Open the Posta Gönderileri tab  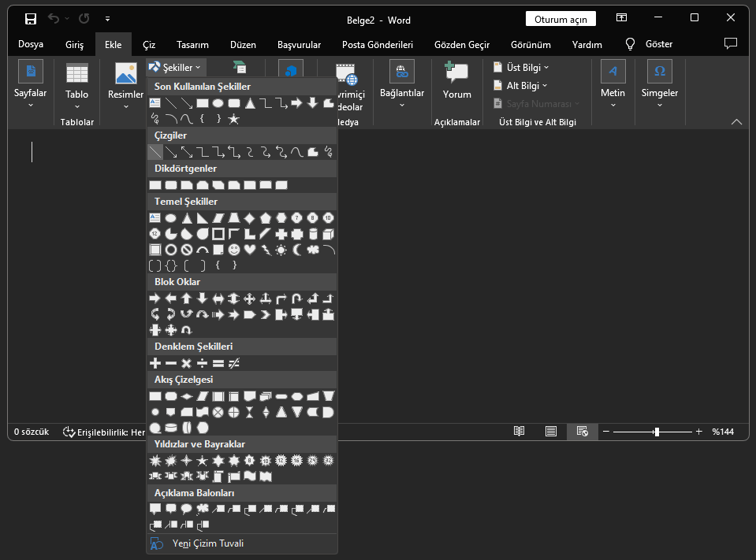(x=378, y=44)
